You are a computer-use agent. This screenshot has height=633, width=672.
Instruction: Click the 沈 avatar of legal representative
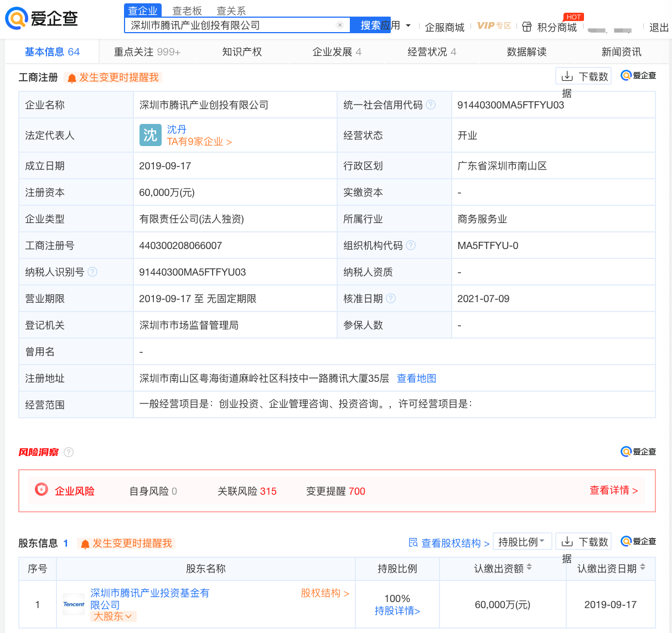tap(150, 135)
